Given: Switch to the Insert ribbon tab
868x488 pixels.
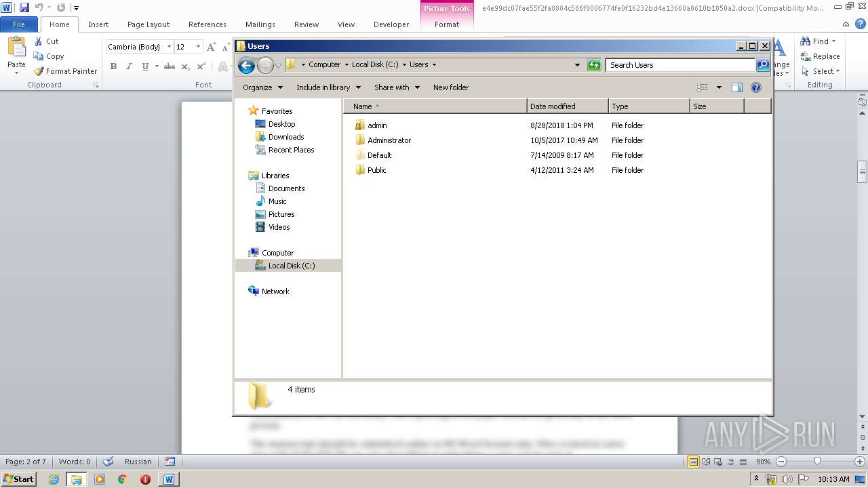Looking at the screenshot, I should 98,24.
